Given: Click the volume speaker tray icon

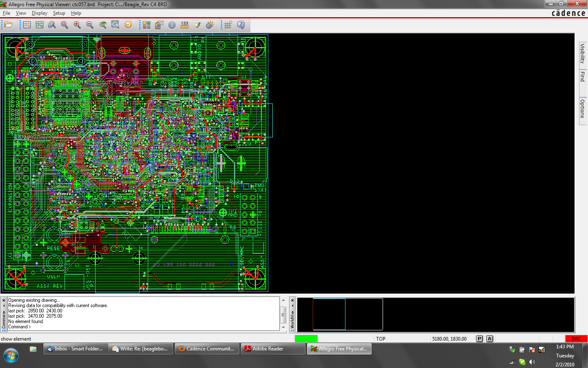Looking at the screenshot, I should [532, 362].
